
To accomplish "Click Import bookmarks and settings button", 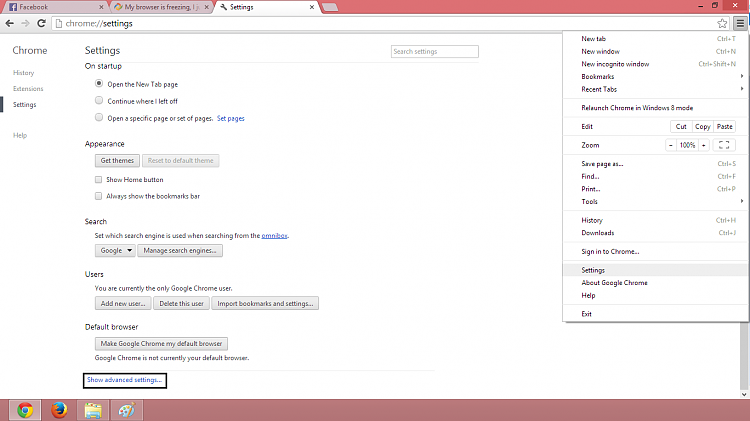I will [265, 303].
